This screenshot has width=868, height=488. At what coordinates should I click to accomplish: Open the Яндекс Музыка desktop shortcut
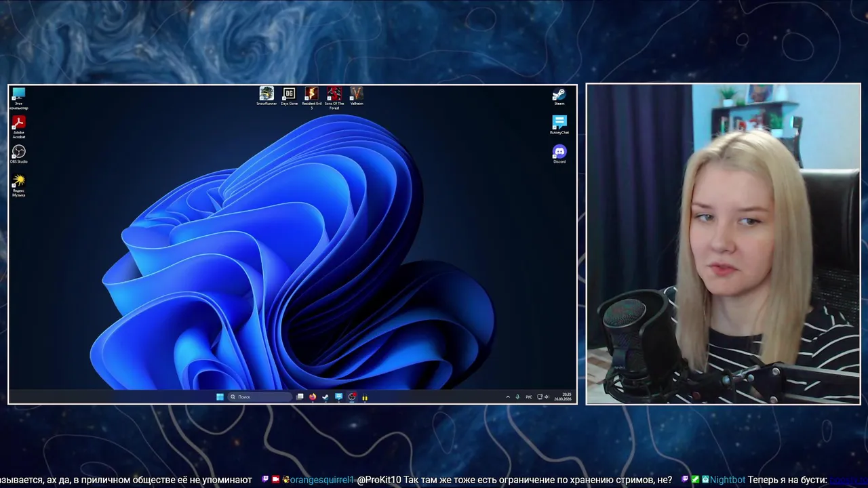click(18, 186)
